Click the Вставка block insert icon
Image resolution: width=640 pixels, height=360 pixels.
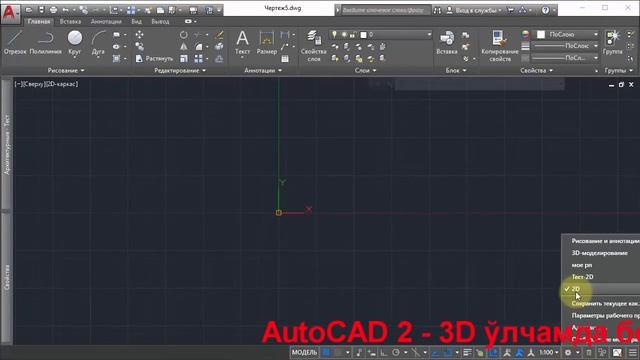pyautogui.click(x=447, y=42)
